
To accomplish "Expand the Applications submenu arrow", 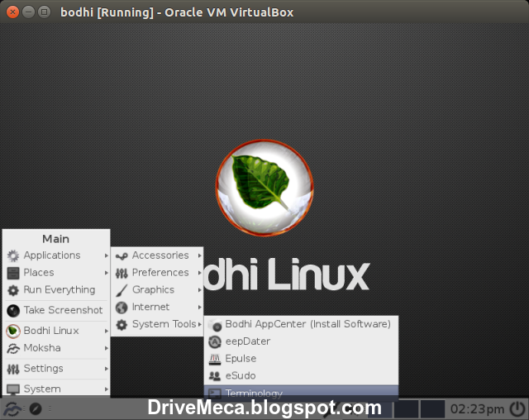I will pyautogui.click(x=106, y=255).
